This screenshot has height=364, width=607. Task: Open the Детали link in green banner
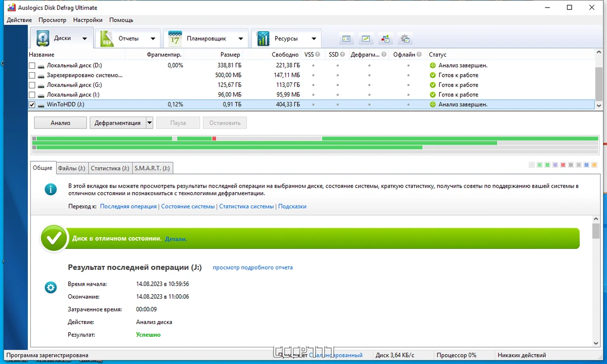click(176, 239)
